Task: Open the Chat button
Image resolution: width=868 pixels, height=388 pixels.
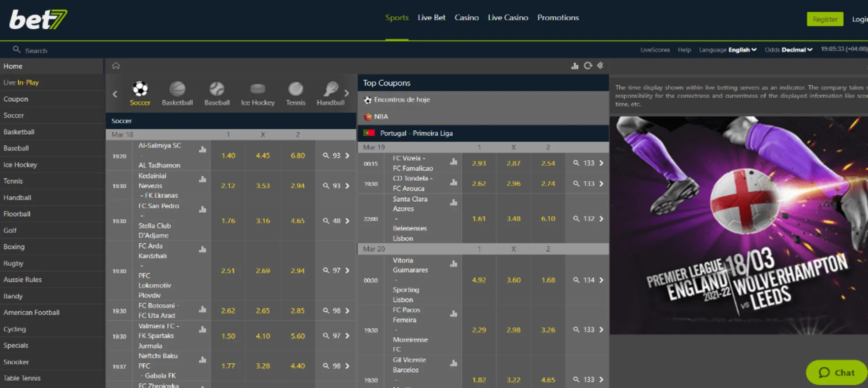Action: point(836,372)
